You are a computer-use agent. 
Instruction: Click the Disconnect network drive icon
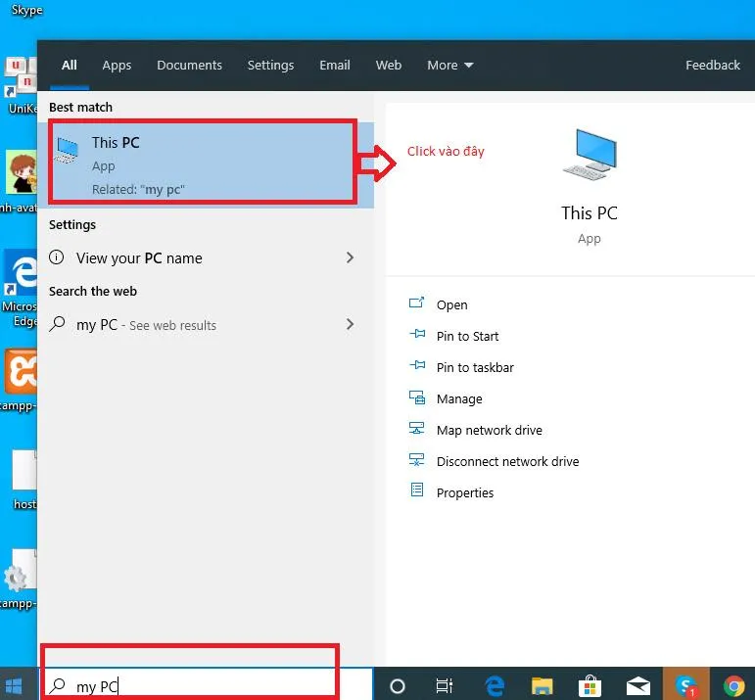pos(416,461)
